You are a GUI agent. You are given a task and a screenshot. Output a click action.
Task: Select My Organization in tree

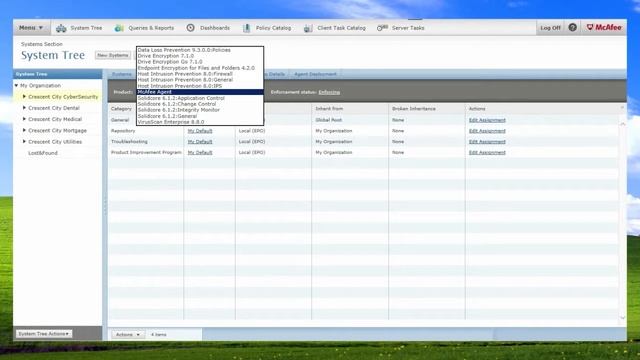pyautogui.click(x=40, y=86)
